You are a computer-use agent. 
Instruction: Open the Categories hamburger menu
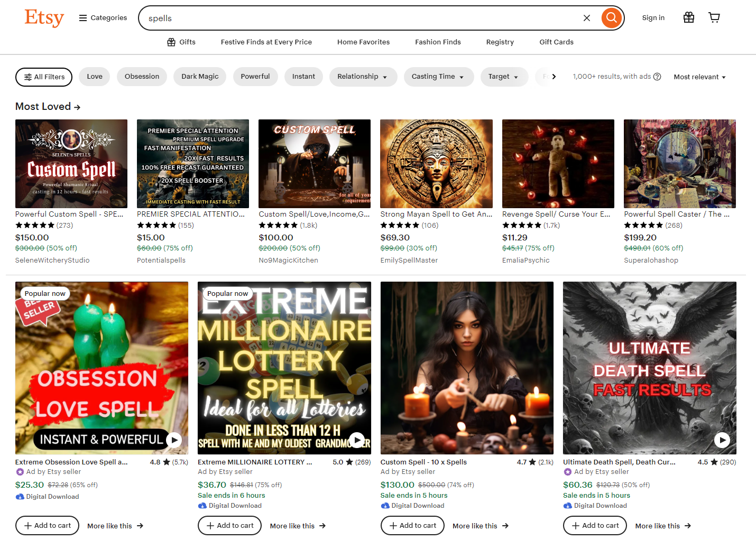(x=103, y=18)
